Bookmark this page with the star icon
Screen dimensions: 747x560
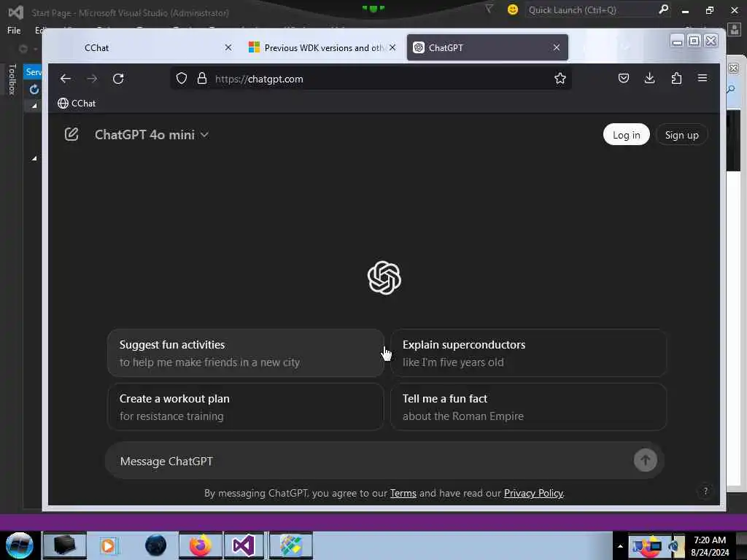(x=560, y=79)
